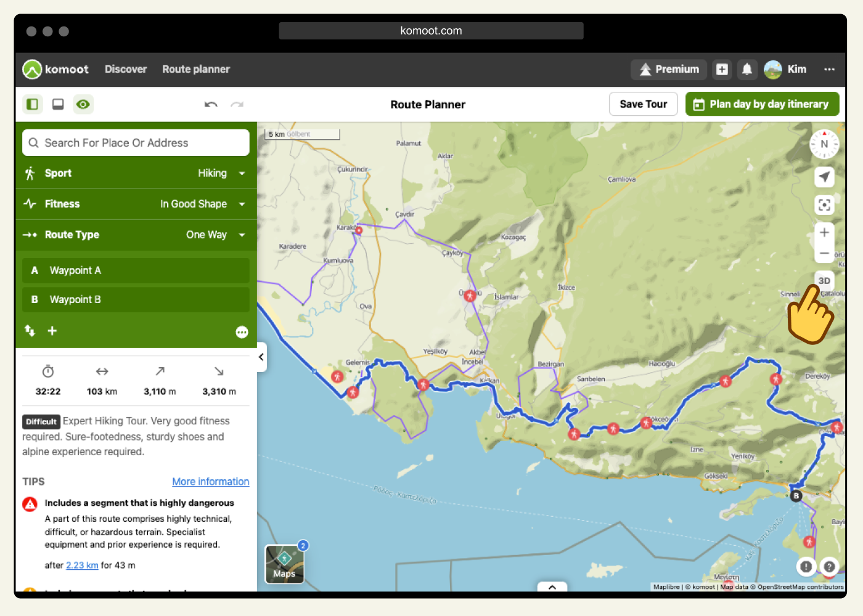Click the distance arrows icon
863x616 pixels.
click(x=102, y=371)
